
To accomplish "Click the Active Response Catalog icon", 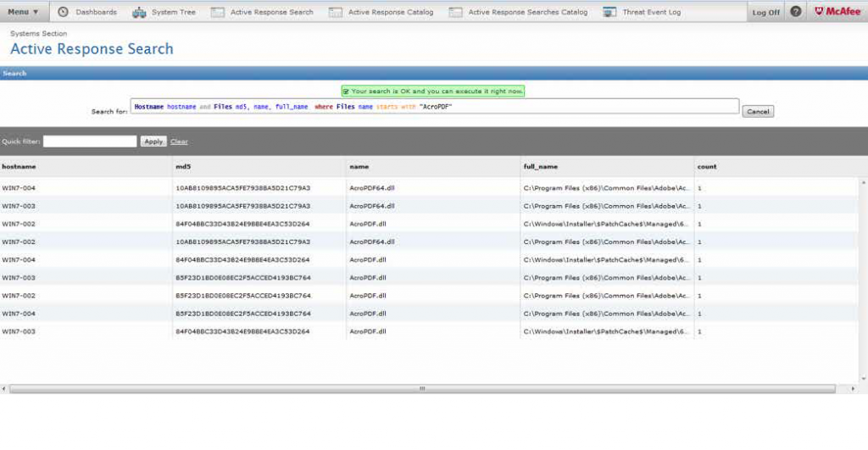I will (x=336, y=12).
